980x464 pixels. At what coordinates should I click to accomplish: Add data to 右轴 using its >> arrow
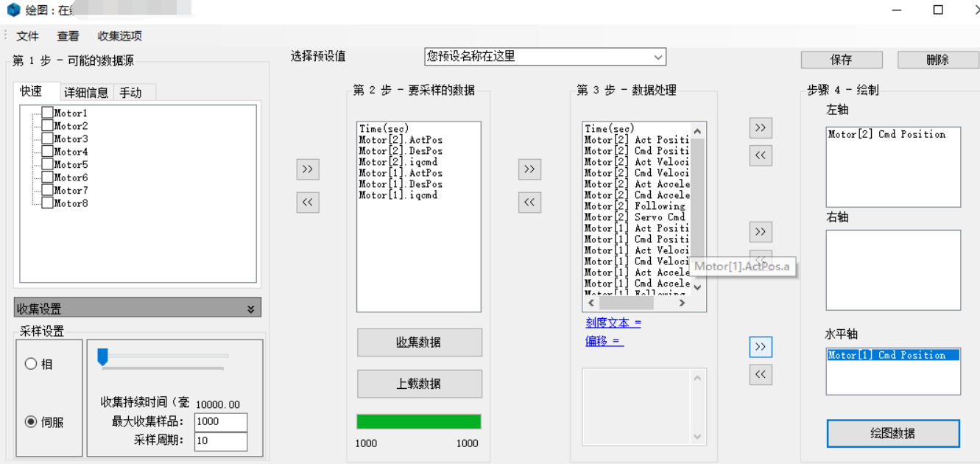pyautogui.click(x=761, y=231)
